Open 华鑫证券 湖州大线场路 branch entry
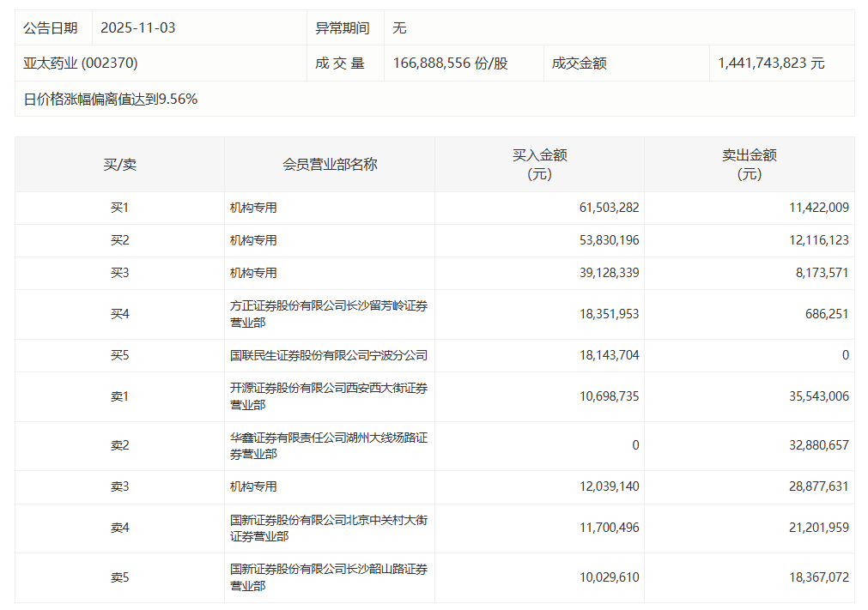The width and height of the screenshot is (868, 610). coord(328,445)
